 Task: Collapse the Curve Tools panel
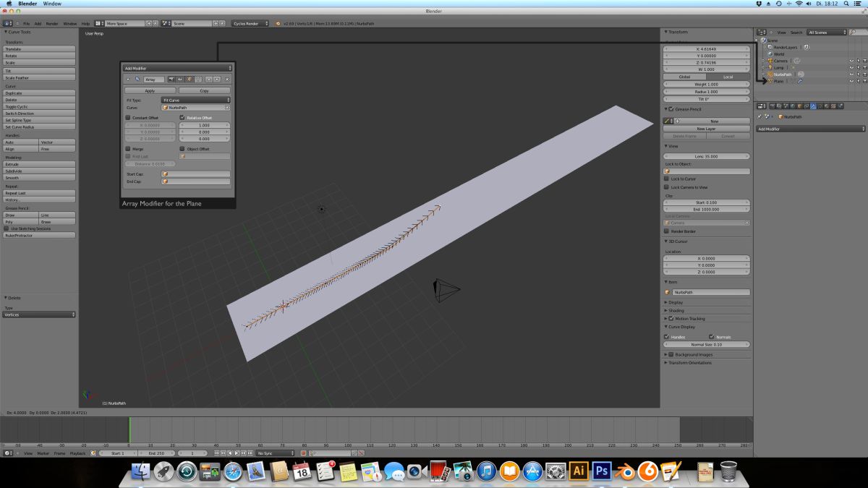click(x=17, y=32)
